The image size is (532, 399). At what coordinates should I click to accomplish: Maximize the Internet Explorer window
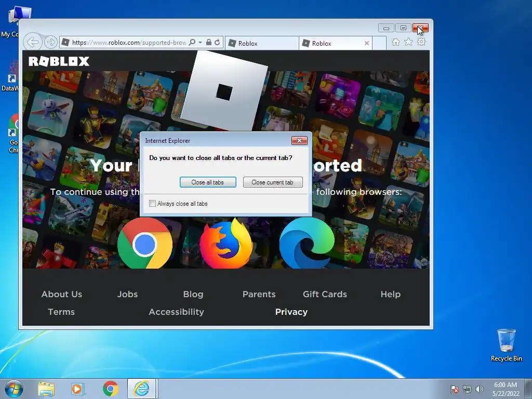(403, 28)
